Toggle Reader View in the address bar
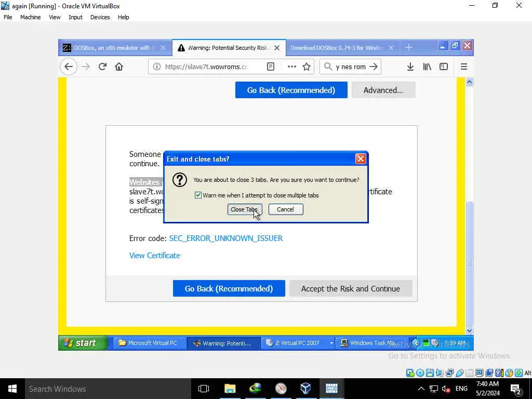Image resolution: width=532 pixels, height=399 pixels. pos(270,67)
